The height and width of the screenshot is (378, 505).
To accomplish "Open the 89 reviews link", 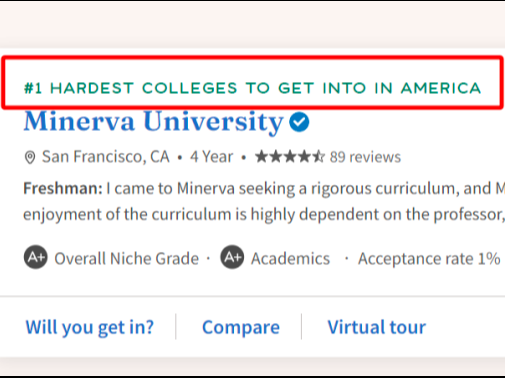I will [365, 157].
